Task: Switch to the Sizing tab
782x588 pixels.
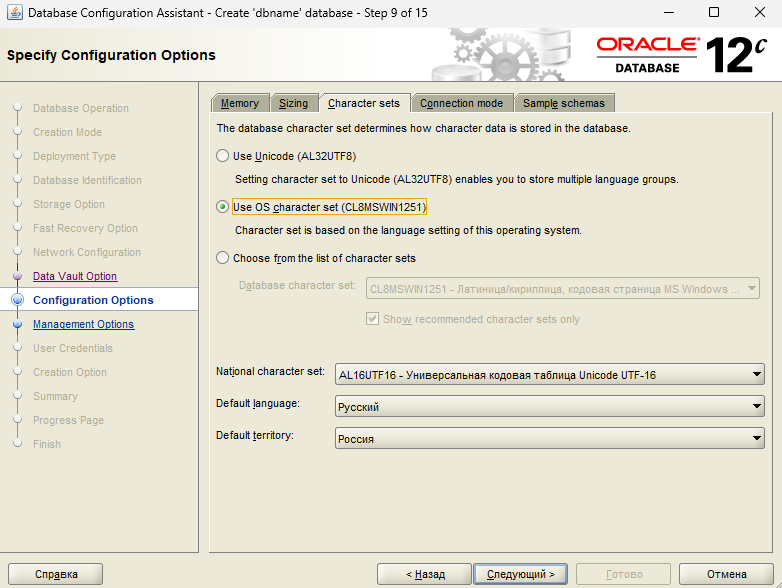Action: tap(293, 103)
